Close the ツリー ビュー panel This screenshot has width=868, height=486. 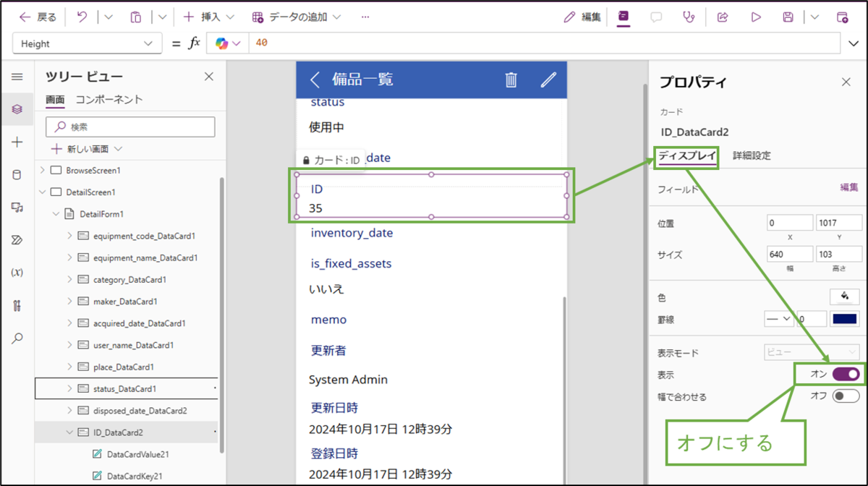209,77
